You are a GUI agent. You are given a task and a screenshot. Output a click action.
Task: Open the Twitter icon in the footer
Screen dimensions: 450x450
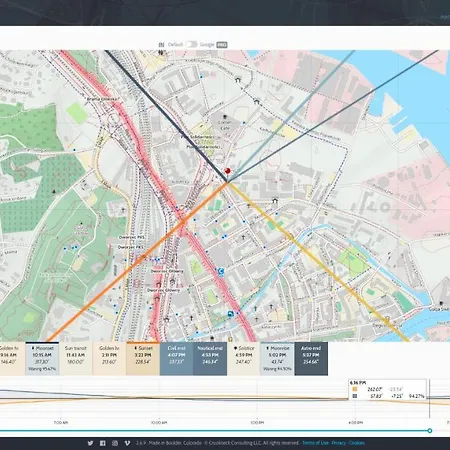90,443
